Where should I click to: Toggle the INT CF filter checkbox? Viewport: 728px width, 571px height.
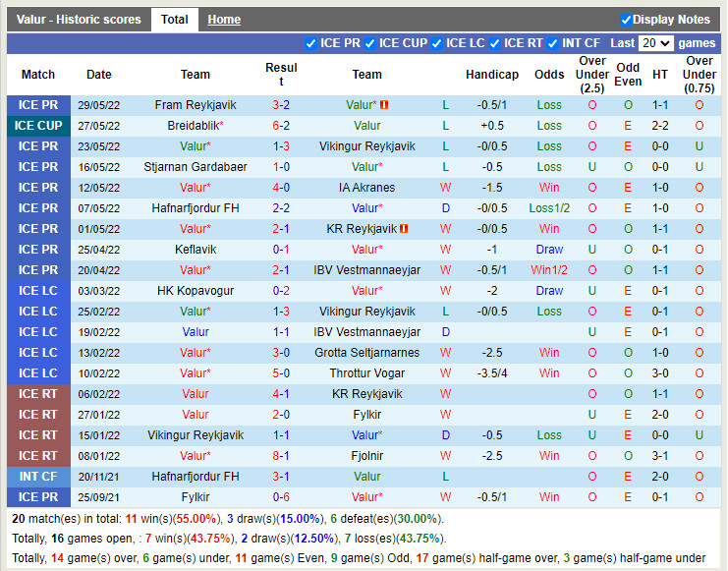553,43
